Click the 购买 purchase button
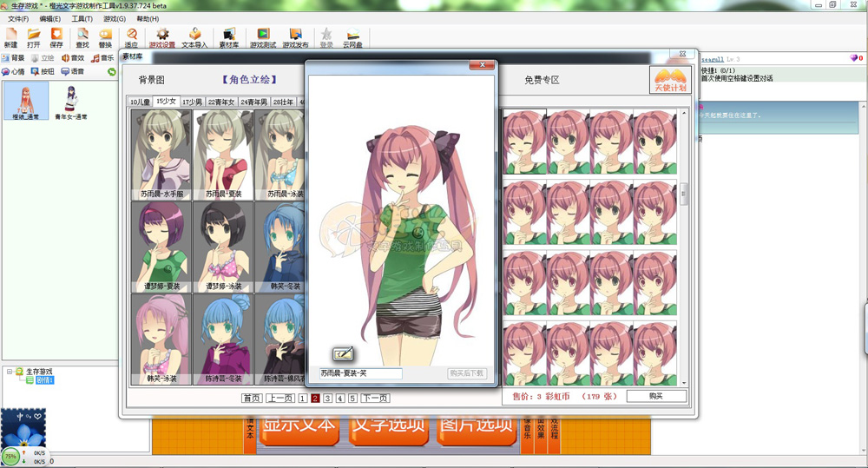Viewport: 868px width, 468px height. 656,396
